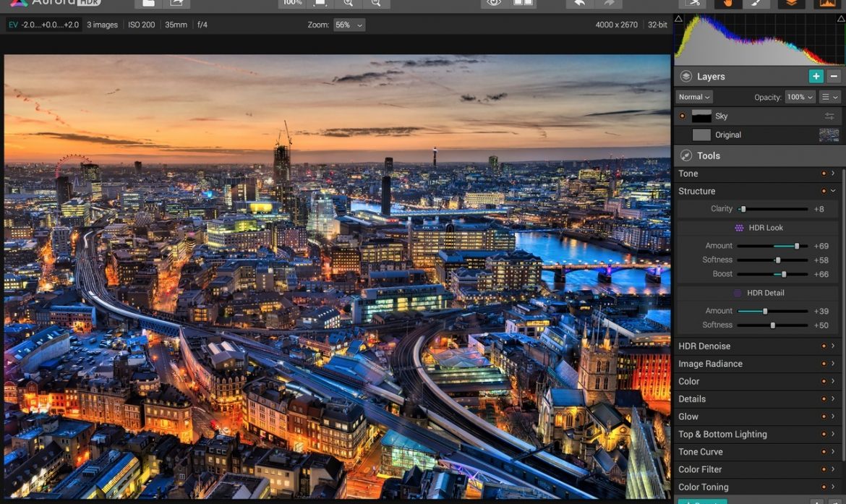
Task: Click the EV -2.0...+0.0...+2.0 bracket info
Action: coord(43,25)
